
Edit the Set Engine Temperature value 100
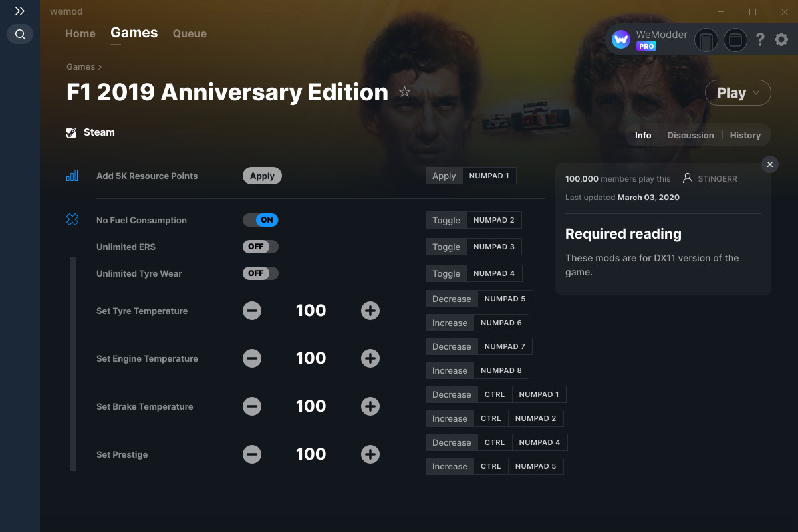coord(311,358)
